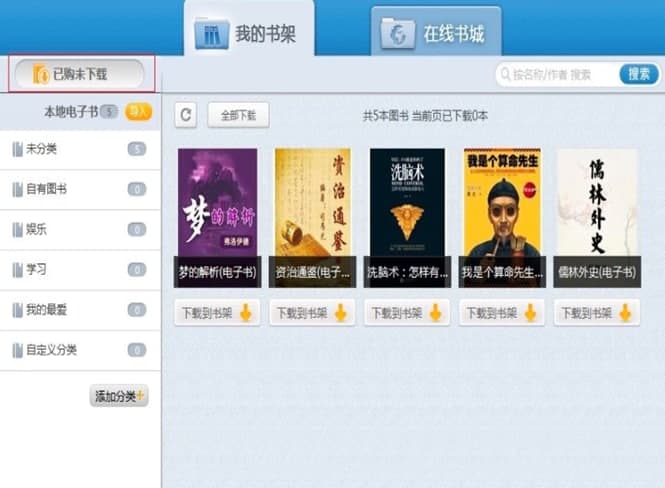
Task: Click the book icon beside 未分类
Action: point(17,149)
